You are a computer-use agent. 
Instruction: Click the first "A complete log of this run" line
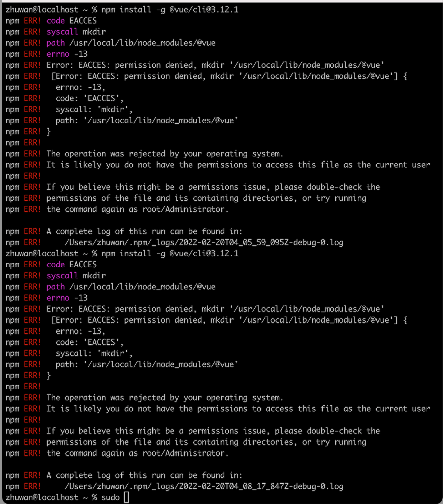pyautogui.click(x=144, y=231)
